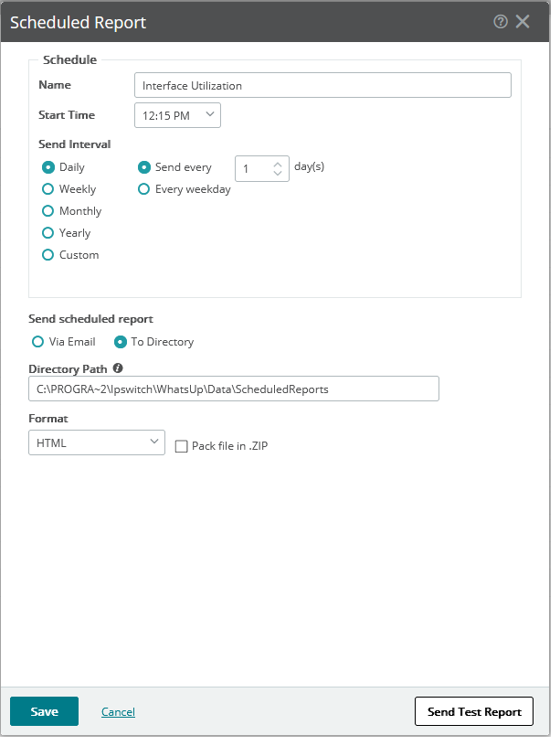Click the Directory Path info icon
The height and width of the screenshot is (746, 560).
coord(118,368)
